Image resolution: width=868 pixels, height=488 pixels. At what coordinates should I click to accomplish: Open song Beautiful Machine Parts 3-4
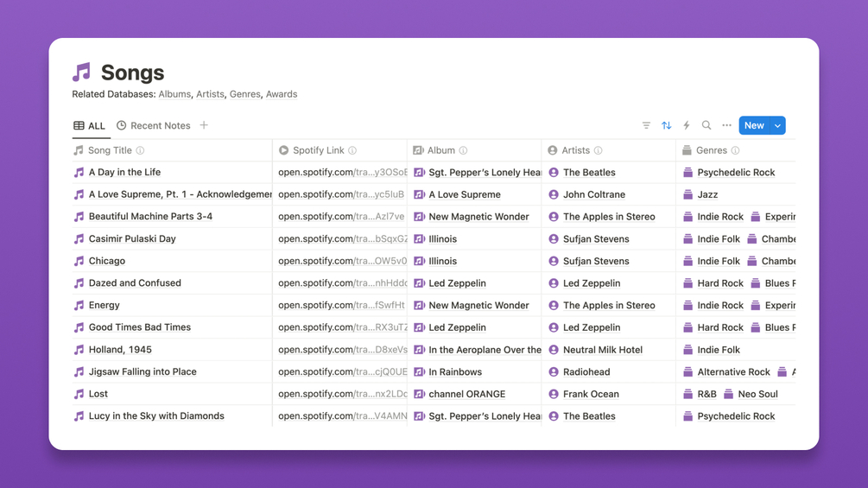tap(150, 216)
